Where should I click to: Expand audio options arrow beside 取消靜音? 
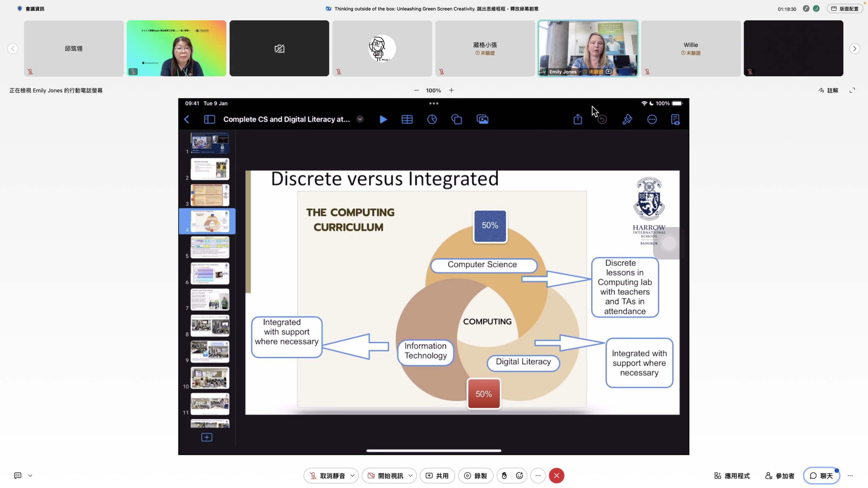tap(353, 475)
